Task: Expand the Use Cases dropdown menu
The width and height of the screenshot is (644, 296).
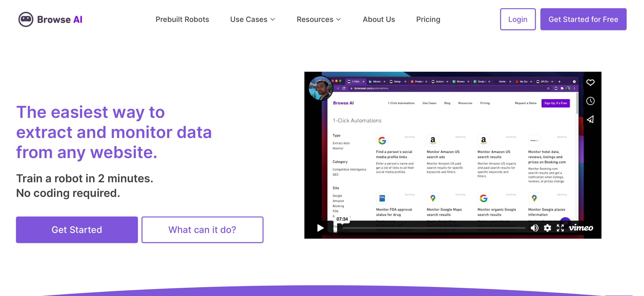Action: click(x=252, y=19)
